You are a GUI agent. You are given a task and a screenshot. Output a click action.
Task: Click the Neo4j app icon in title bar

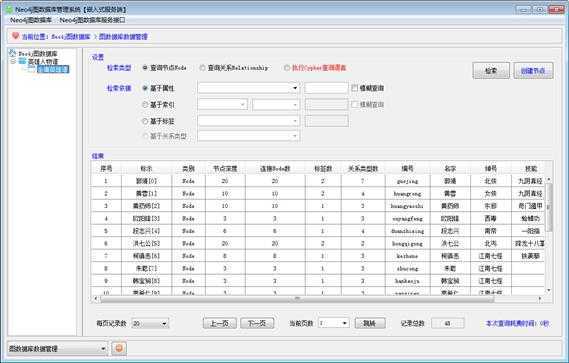point(9,9)
